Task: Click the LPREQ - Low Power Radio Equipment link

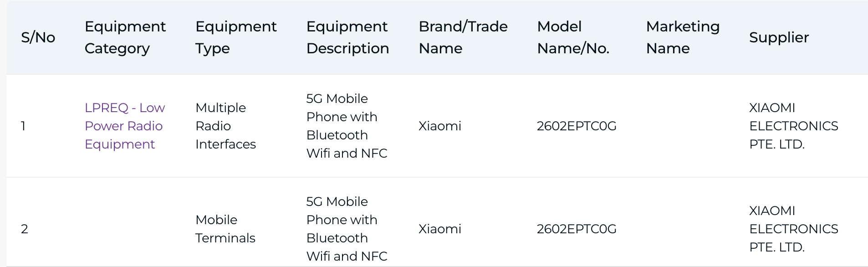Action: (x=124, y=126)
